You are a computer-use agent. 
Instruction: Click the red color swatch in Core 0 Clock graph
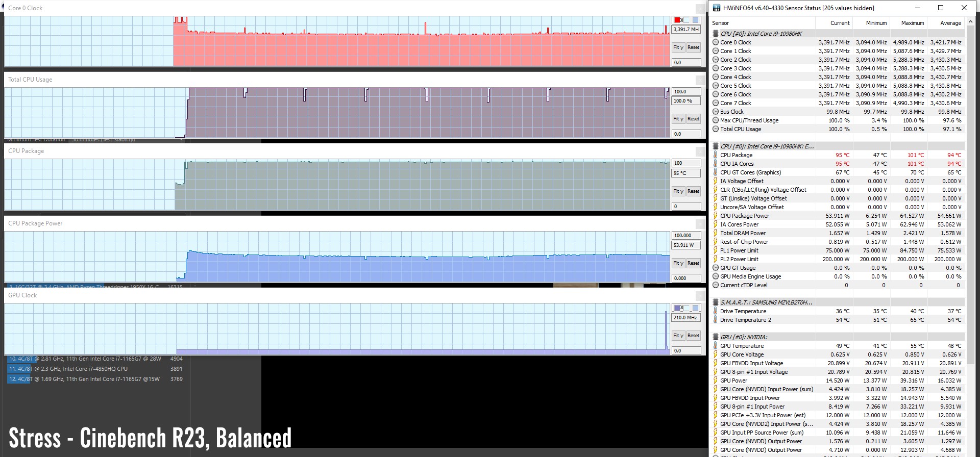click(x=677, y=20)
